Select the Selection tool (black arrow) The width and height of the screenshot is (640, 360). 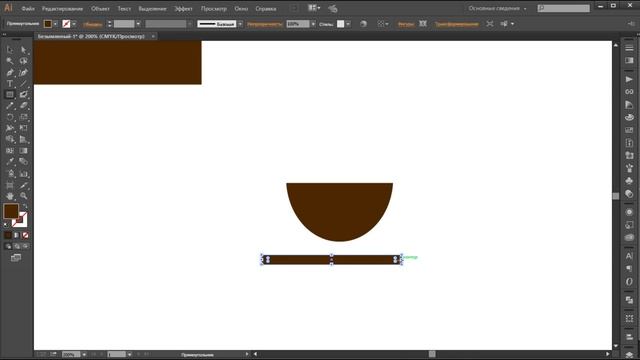(10, 50)
